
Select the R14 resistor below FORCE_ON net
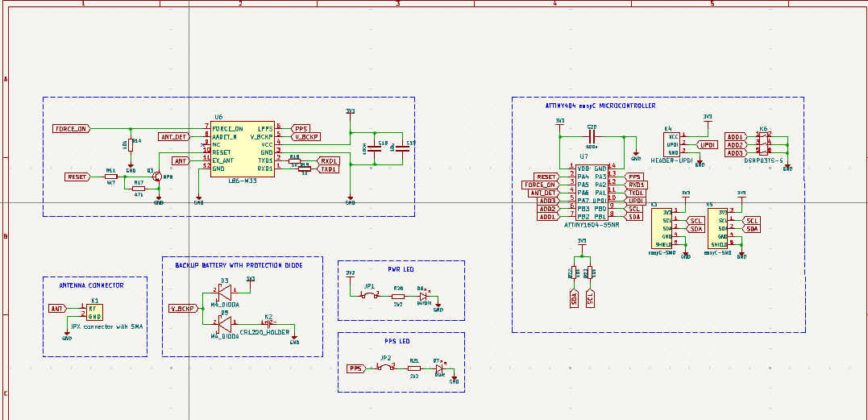(131, 145)
